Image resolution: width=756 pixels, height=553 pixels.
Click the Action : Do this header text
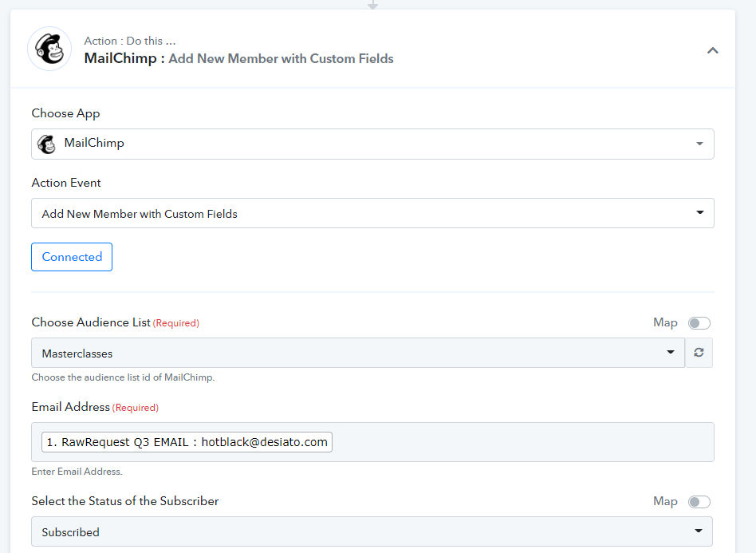pos(130,41)
